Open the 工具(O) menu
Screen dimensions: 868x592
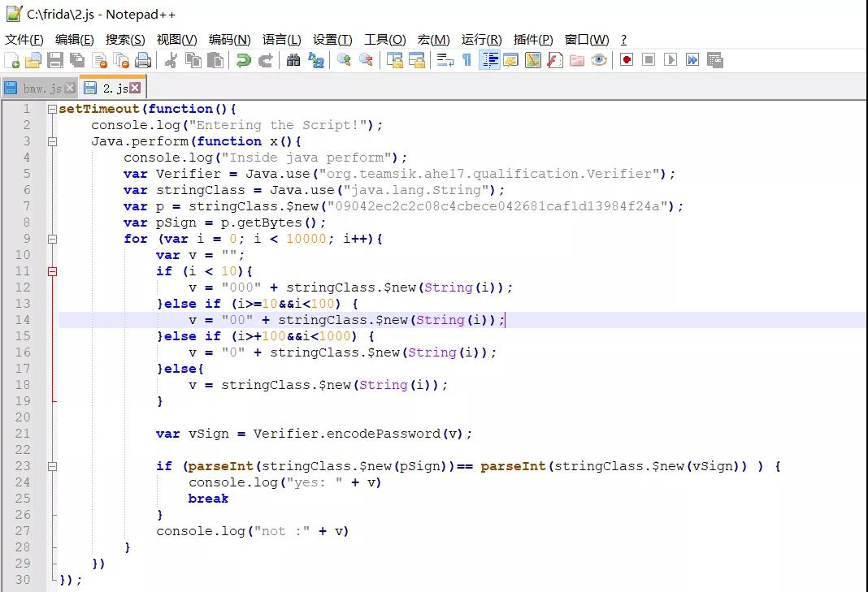(384, 40)
